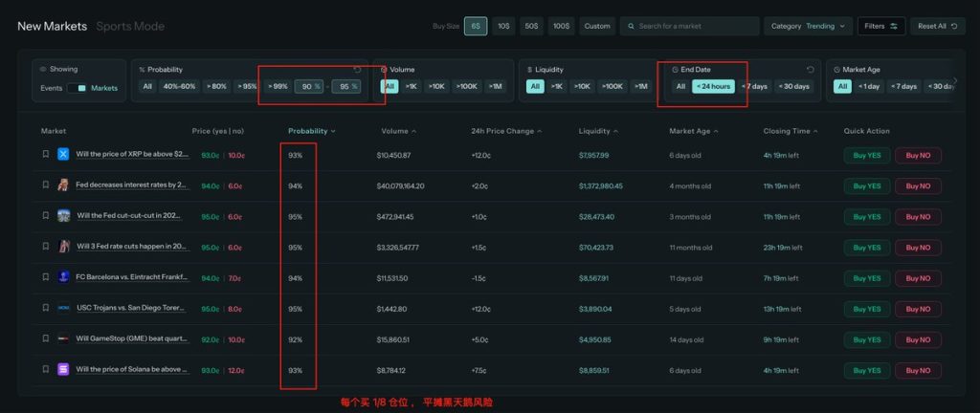Bookmark the GameStop earnings market
This screenshot has height=413, width=980.
pos(45,339)
